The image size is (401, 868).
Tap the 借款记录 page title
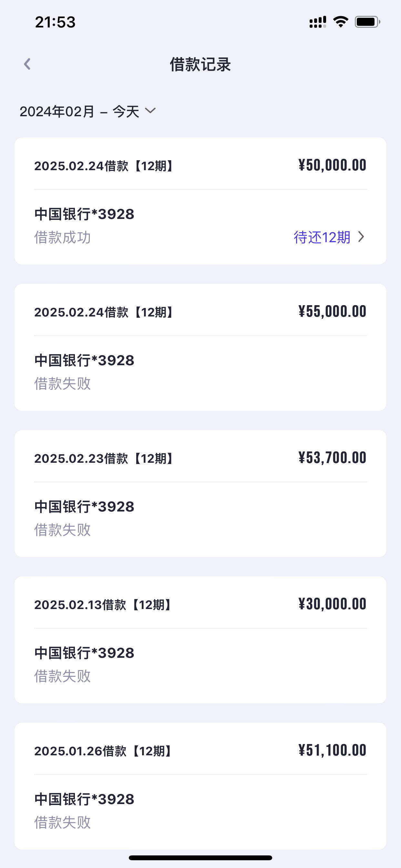[x=200, y=64]
